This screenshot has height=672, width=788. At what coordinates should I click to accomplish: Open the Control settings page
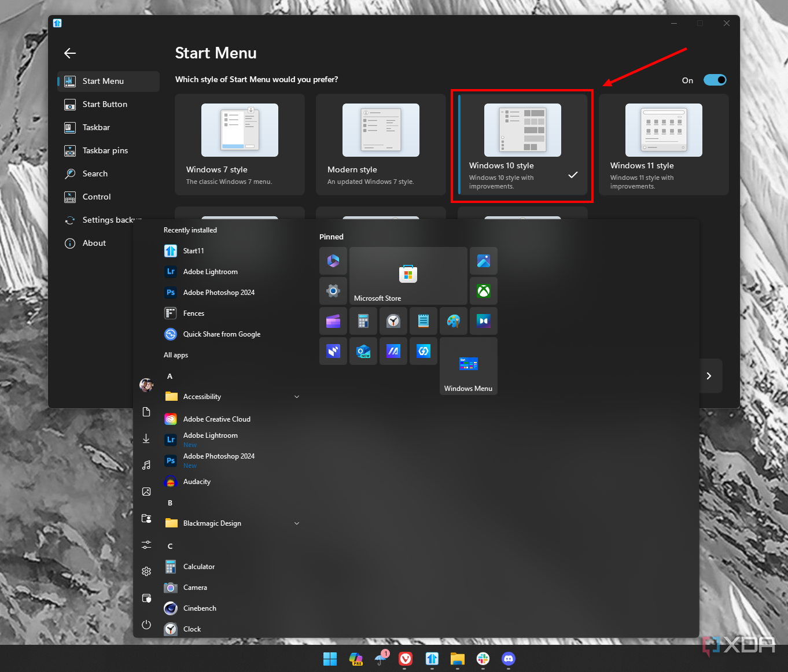(108, 197)
